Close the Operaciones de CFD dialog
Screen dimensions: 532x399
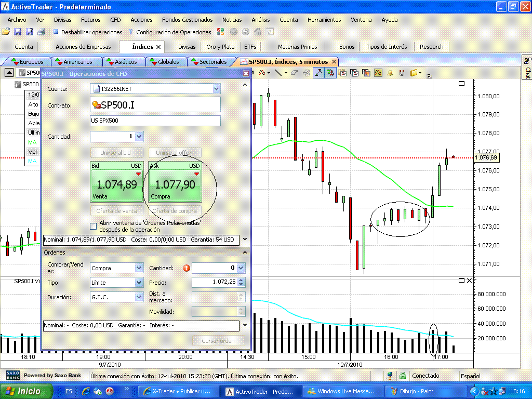[246, 73]
